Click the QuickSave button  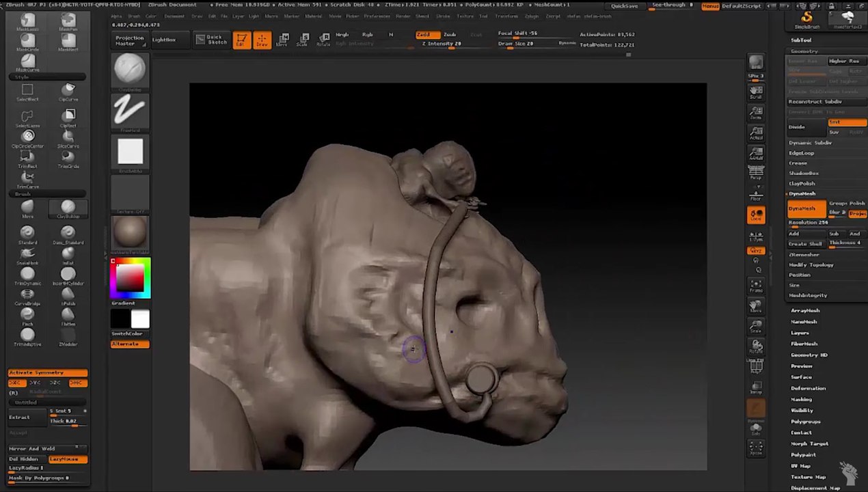(624, 5)
